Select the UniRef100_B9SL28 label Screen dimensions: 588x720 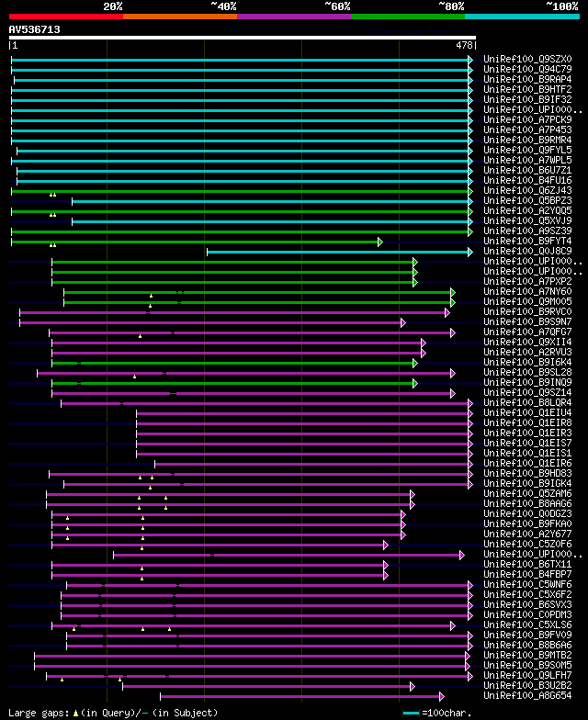[527, 373]
